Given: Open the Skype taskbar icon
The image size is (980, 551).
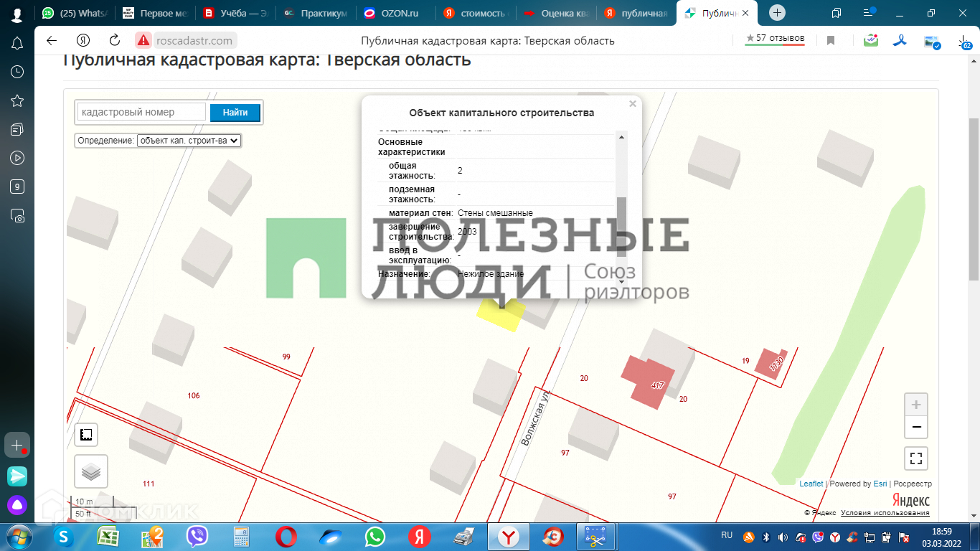Looking at the screenshot, I should [63, 537].
